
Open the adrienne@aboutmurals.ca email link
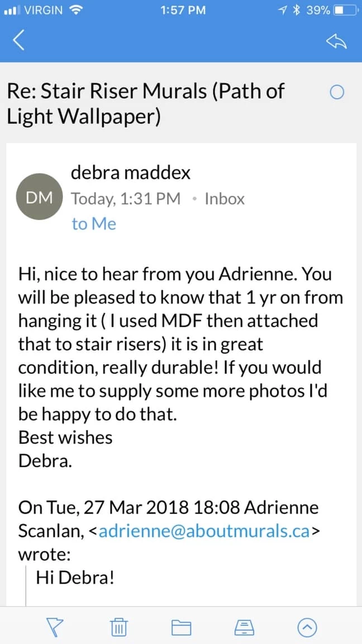pos(203,532)
